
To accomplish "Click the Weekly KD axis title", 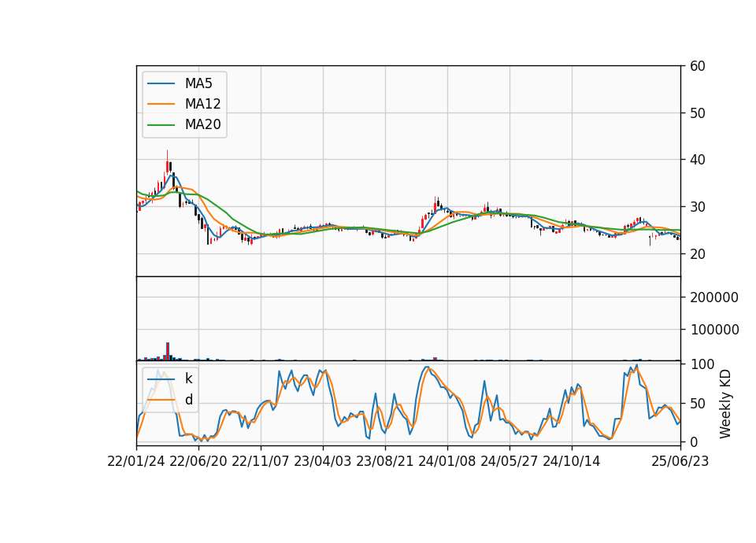I will pyautogui.click(x=725, y=404).
